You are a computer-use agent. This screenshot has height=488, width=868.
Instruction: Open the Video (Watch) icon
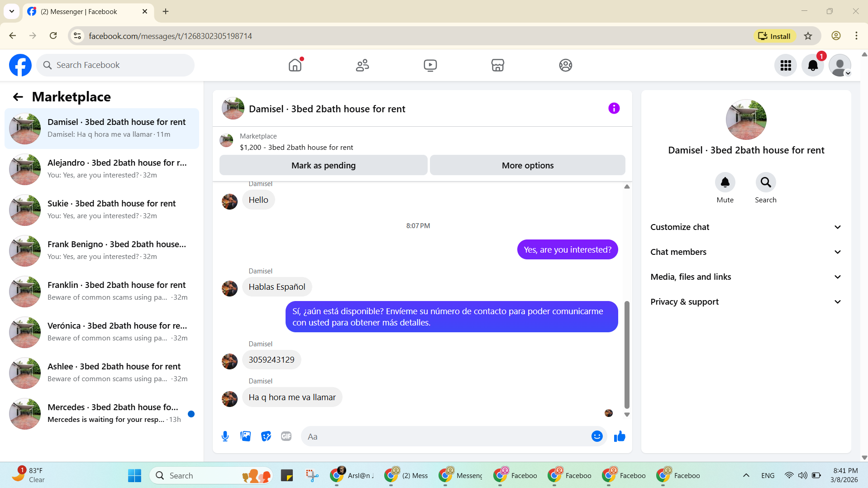(x=430, y=65)
